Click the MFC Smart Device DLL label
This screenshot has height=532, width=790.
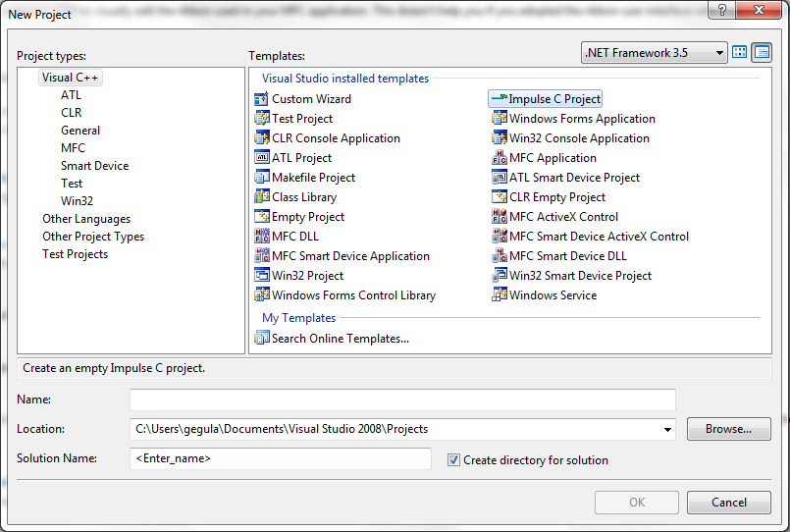pyautogui.click(x=568, y=256)
